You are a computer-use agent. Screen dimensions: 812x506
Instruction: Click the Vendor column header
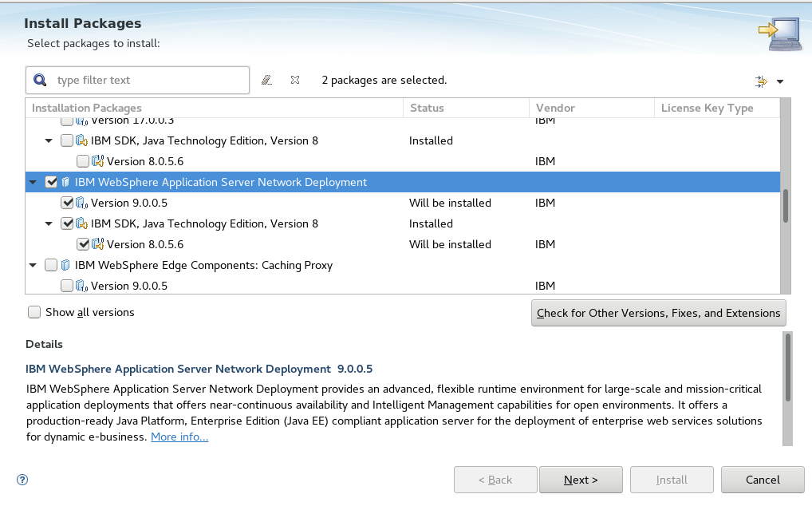point(591,108)
